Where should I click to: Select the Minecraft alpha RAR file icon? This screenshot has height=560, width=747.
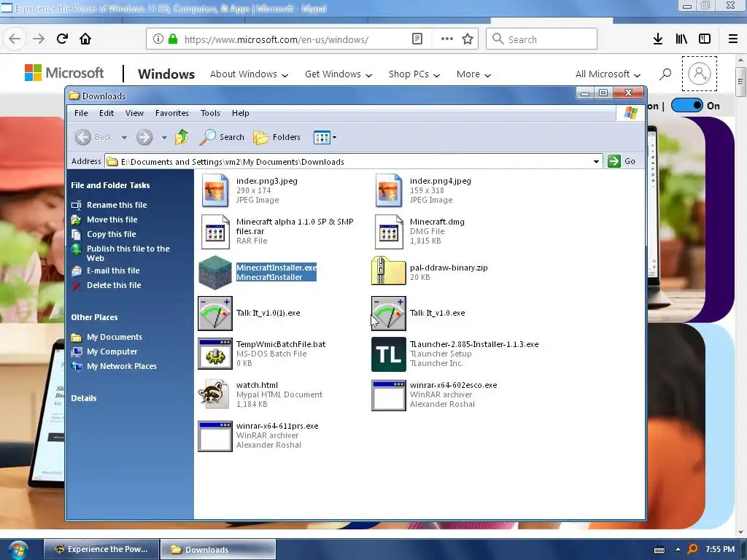click(x=215, y=231)
